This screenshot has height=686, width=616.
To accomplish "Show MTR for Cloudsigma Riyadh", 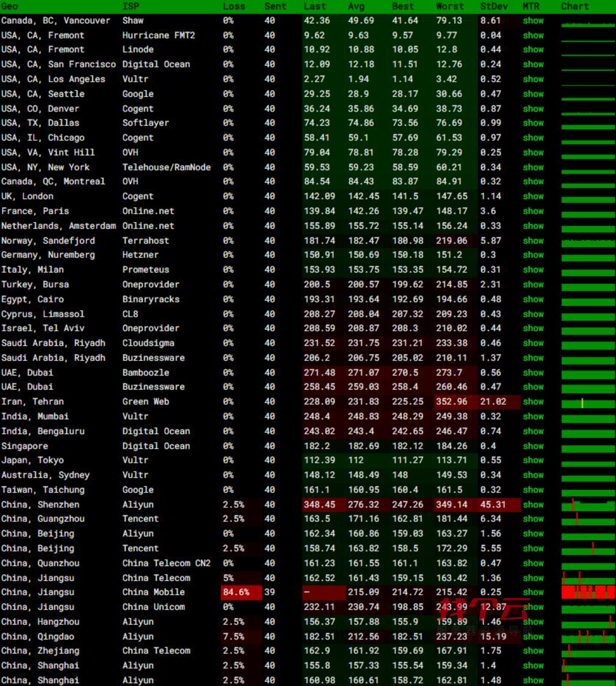I will [x=533, y=343].
